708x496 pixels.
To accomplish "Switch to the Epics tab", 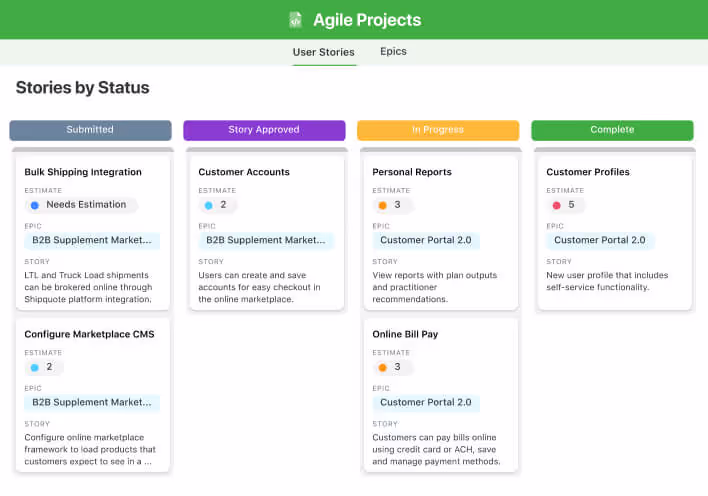I will (393, 51).
